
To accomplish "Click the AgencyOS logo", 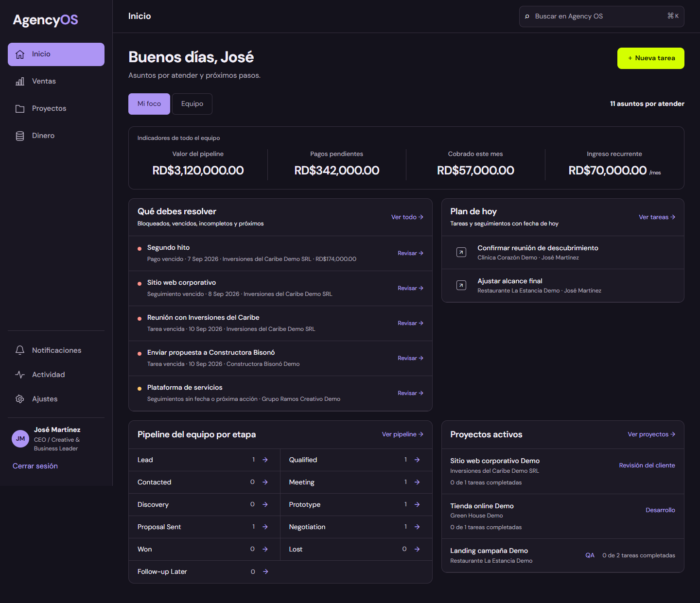I will pos(45,20).
